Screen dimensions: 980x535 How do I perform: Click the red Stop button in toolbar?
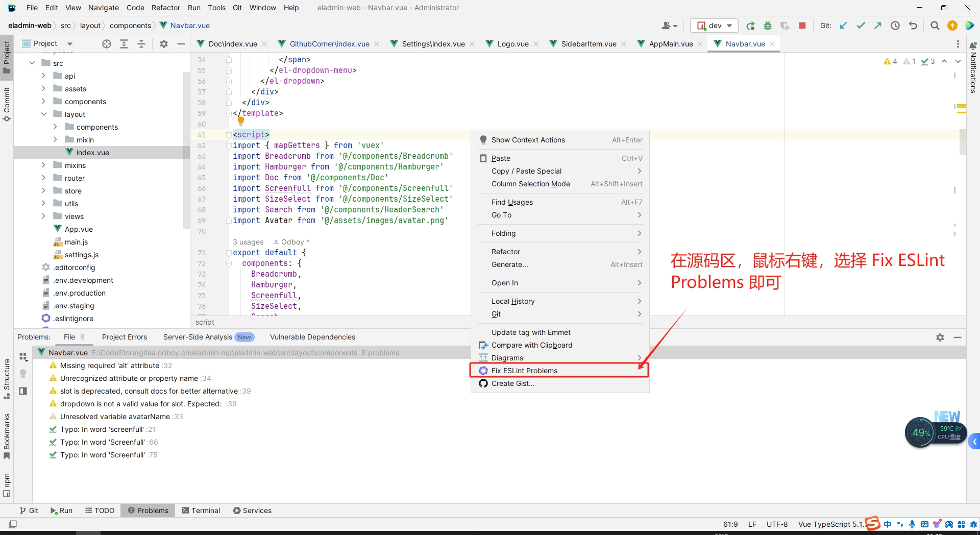tap(802, 26)
